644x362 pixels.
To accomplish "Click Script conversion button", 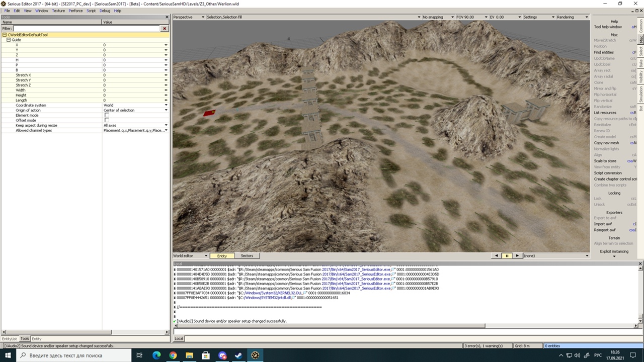I will click(608, 173).
